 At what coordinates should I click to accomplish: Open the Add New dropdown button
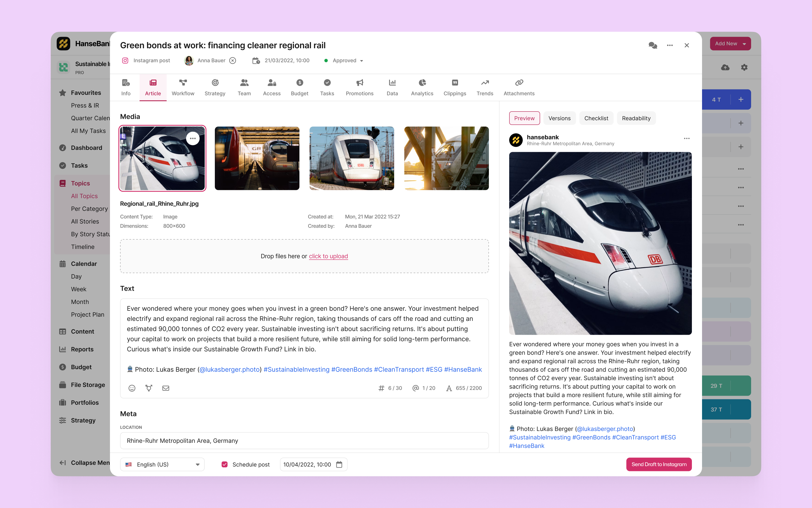[730, 44]
